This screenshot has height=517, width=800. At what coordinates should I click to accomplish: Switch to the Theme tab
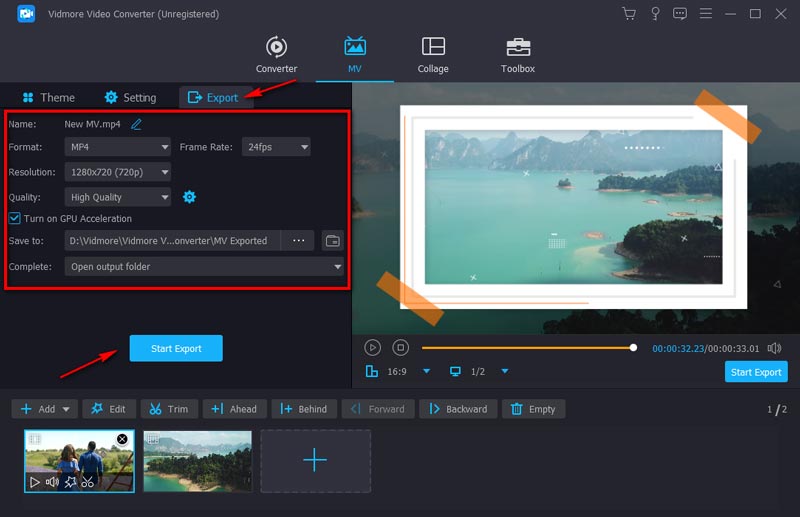click(48, 97)
